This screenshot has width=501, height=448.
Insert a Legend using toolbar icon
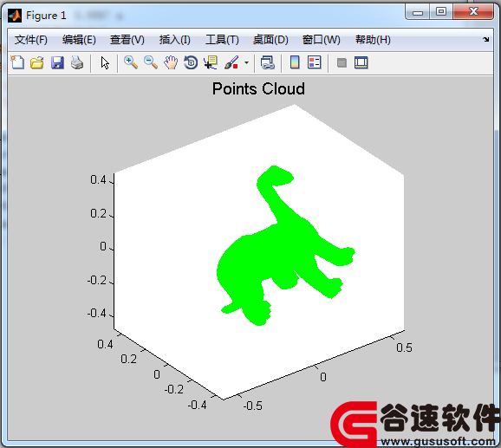(x=315, y=62)
